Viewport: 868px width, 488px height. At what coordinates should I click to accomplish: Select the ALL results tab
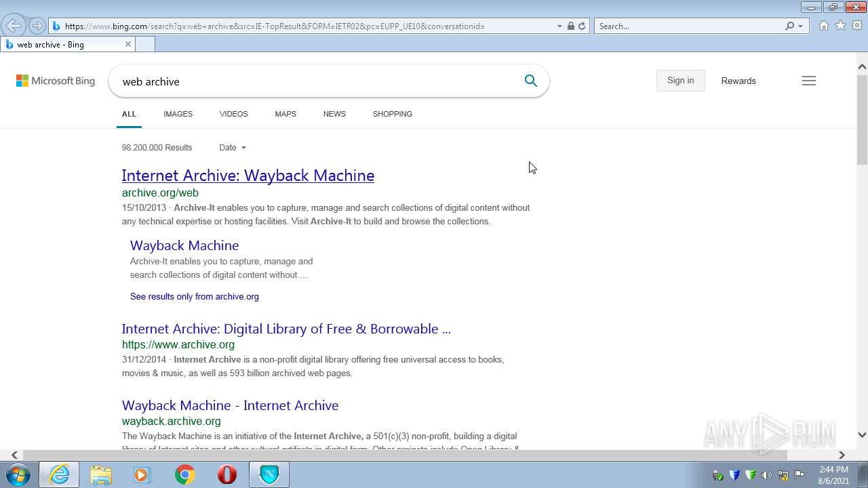[x=129, y=114]
